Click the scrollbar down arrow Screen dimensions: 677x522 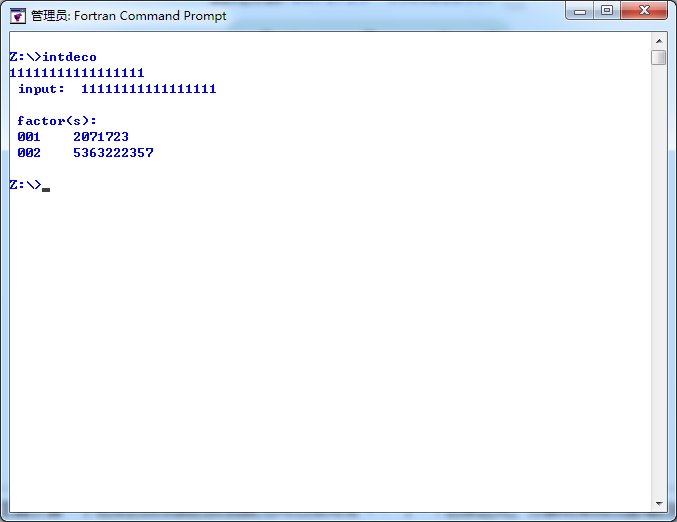(x=658, y=503)
